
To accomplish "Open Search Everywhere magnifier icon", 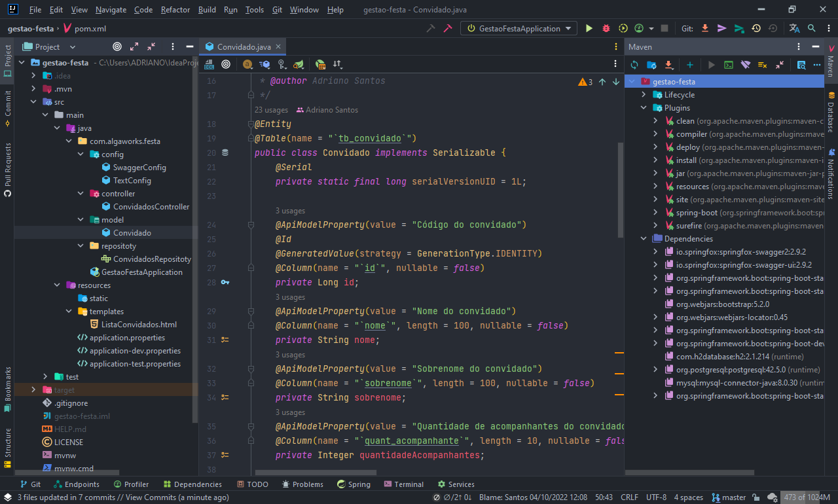I will [x=812, y=28].
